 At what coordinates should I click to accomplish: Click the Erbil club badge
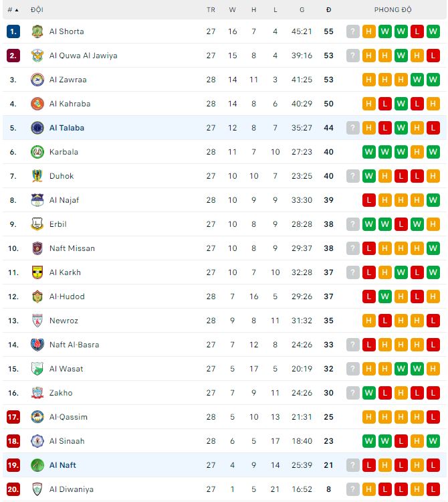click(37, 224)
